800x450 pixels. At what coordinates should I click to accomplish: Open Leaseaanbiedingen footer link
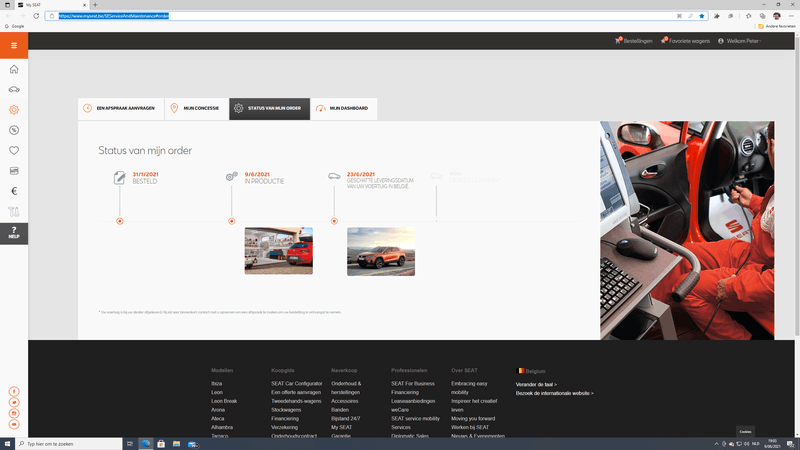point(413,401)
